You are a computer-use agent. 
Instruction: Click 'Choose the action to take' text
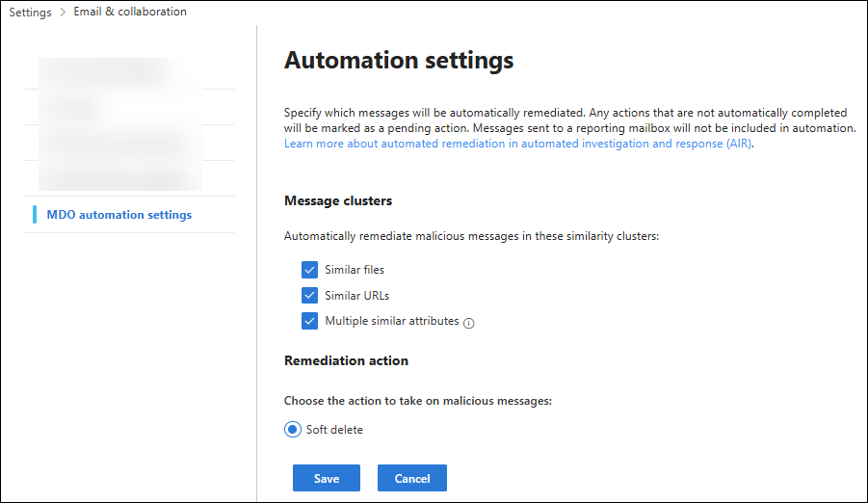click(x=418, y=401)
